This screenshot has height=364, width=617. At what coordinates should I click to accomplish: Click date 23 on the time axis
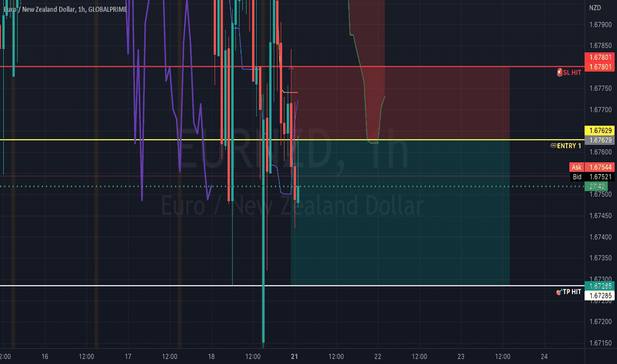coord(461,357)
